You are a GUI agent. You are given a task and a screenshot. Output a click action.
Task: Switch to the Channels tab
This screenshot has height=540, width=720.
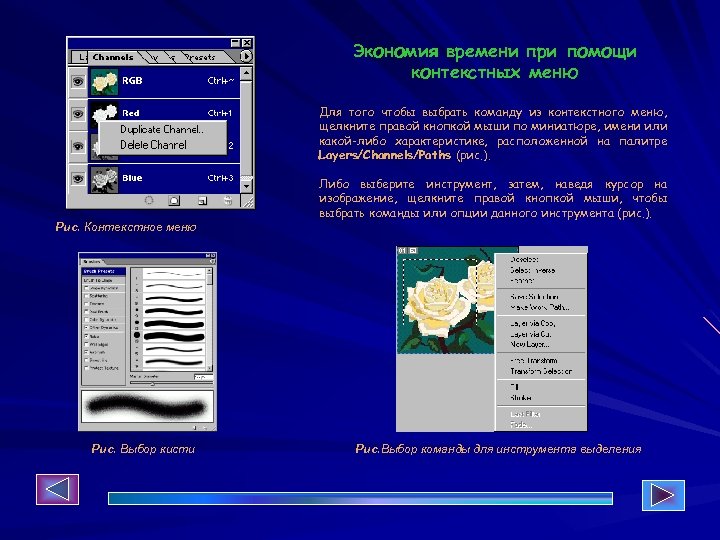coord(113,57)
